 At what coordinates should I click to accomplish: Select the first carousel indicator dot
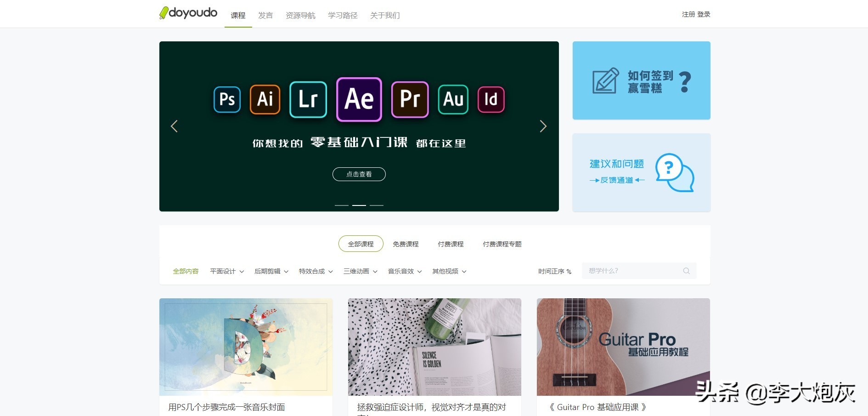[x=341, y=205]
